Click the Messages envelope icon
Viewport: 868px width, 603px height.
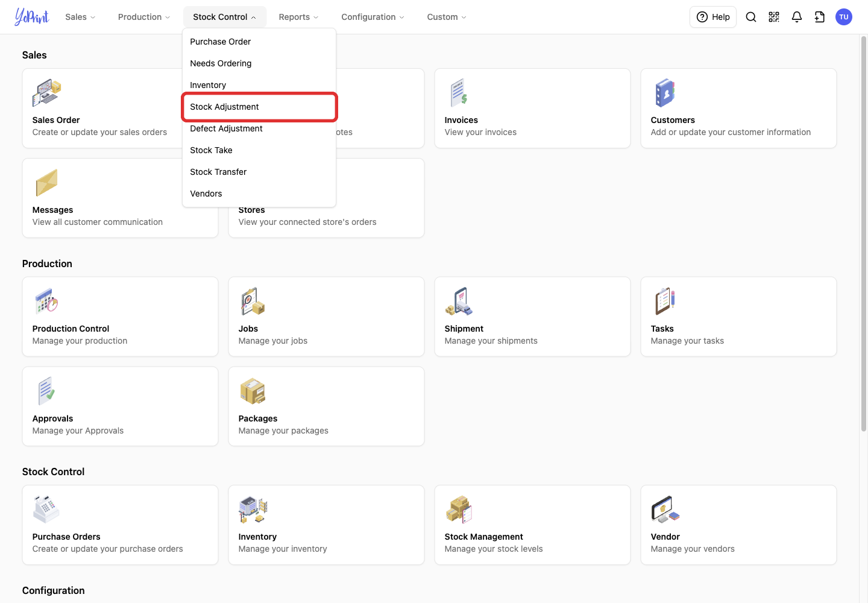tap(46, 183)
